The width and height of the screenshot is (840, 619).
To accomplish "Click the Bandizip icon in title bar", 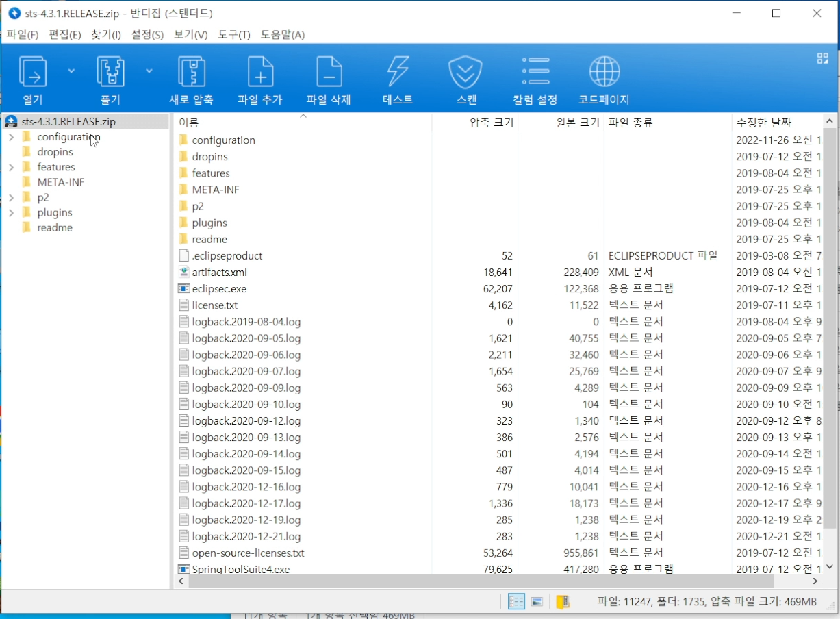I will click(14, 13).
